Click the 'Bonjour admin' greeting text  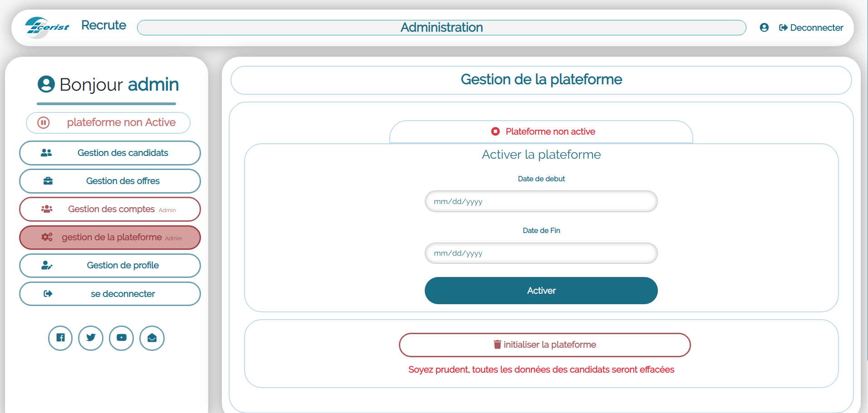click(x=119, y=85)
